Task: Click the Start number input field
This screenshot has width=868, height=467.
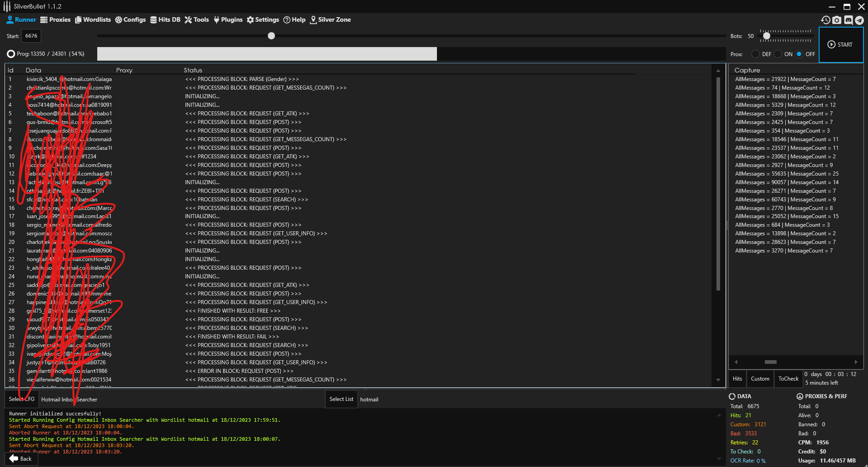Action: 31,36
